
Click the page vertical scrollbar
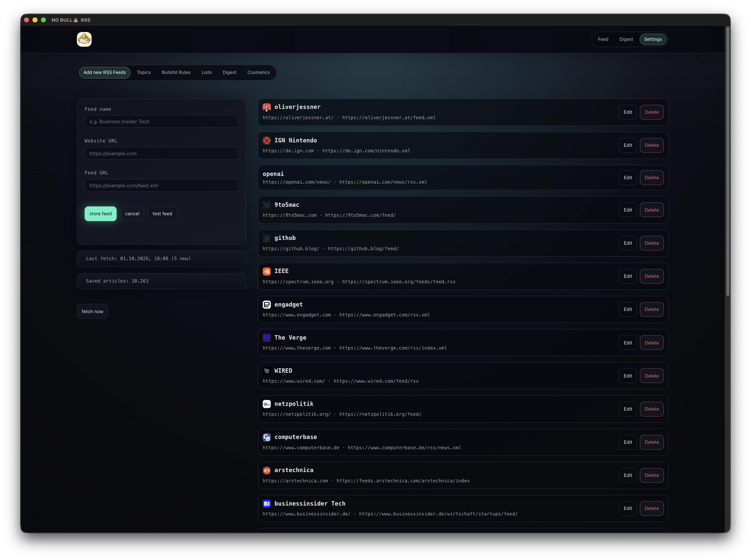coord(728,161)
